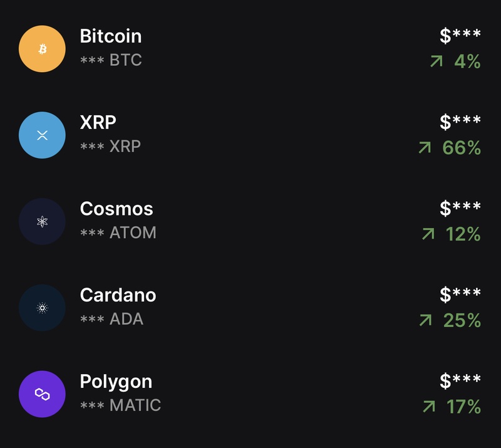Click Polygon's 17% gain percentage
Screen dimensions: 501x448
pos(463,407)
